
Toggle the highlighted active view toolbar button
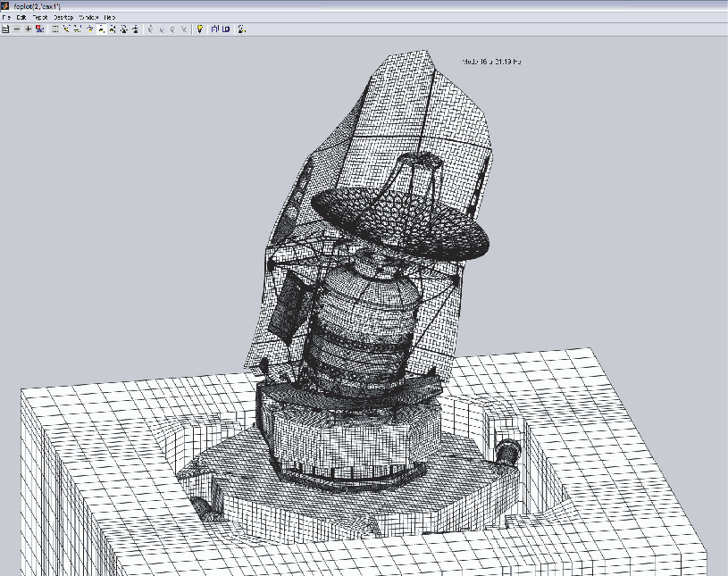pos(101,29)
